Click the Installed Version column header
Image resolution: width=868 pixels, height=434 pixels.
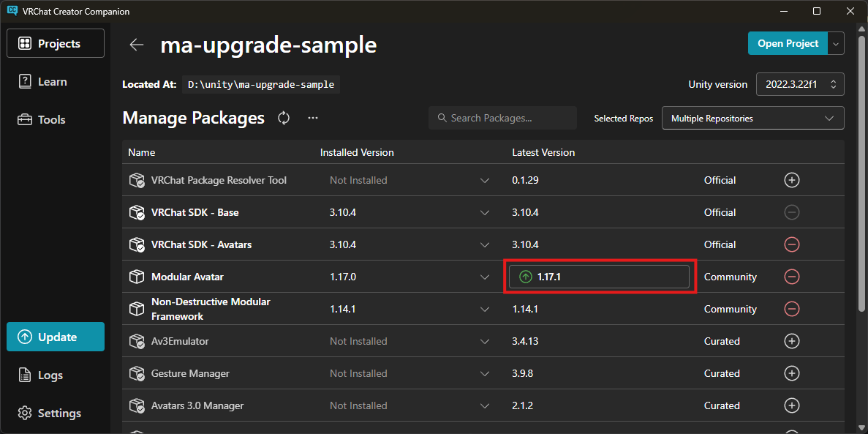coord(357,152)
